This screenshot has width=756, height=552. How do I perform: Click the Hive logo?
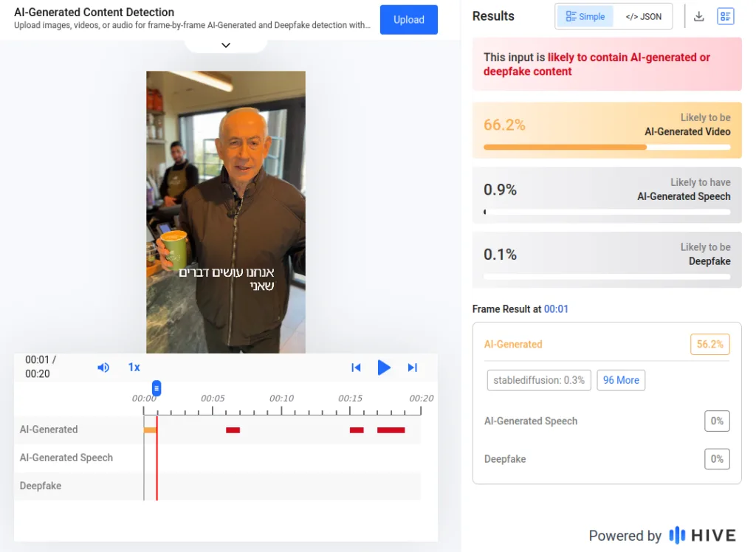coord(702,535)
